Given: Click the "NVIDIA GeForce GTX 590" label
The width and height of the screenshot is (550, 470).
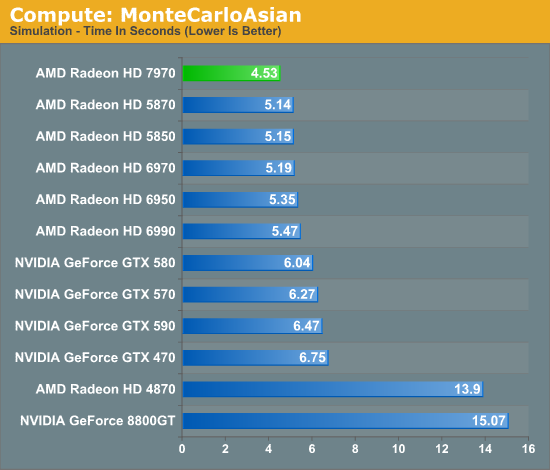Looking at the screenshot, I should click(x=95, y=326).
